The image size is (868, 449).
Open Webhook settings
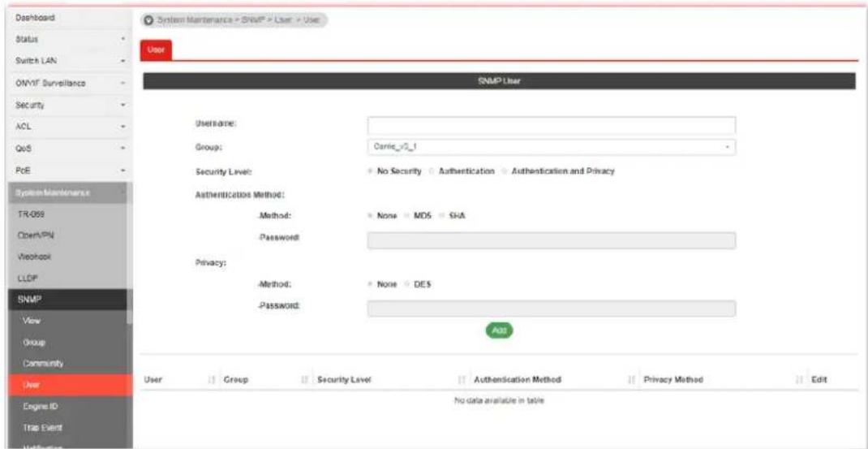click(67, 257)
